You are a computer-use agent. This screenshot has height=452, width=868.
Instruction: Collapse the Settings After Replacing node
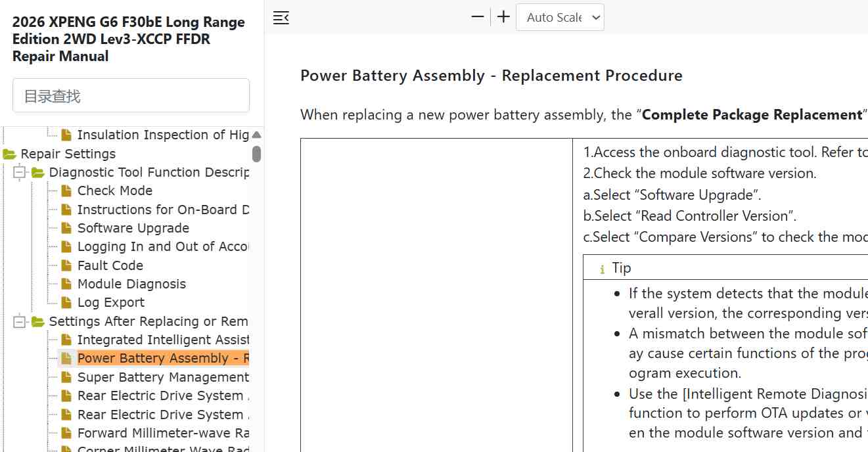[20, 322]
